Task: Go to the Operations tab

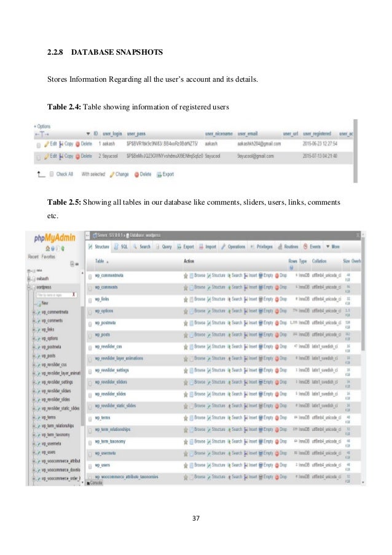Action: [x=233, y=246]
